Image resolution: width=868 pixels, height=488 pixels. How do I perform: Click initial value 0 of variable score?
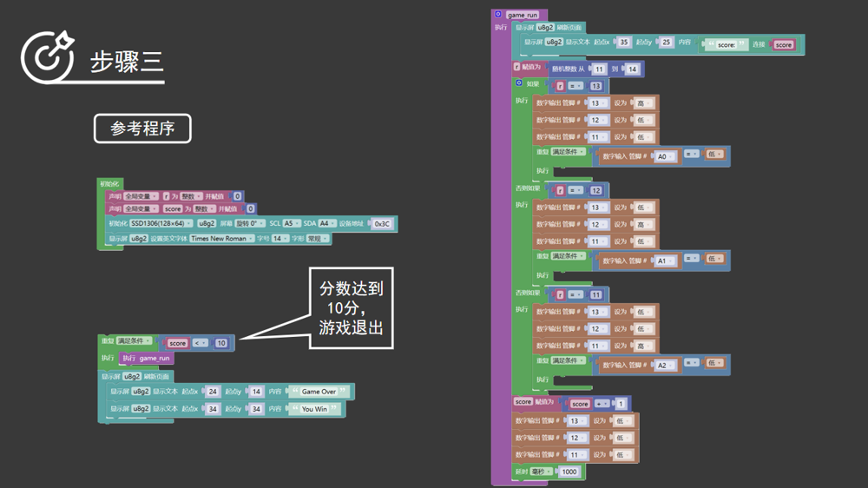coord(250,208)
